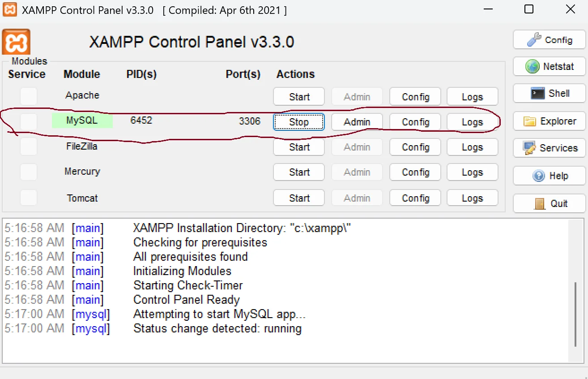Select the Apache module name

coord(82,95)
